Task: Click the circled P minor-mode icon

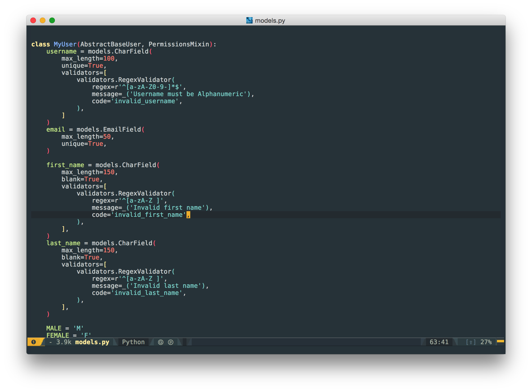Action: (171, 342)
